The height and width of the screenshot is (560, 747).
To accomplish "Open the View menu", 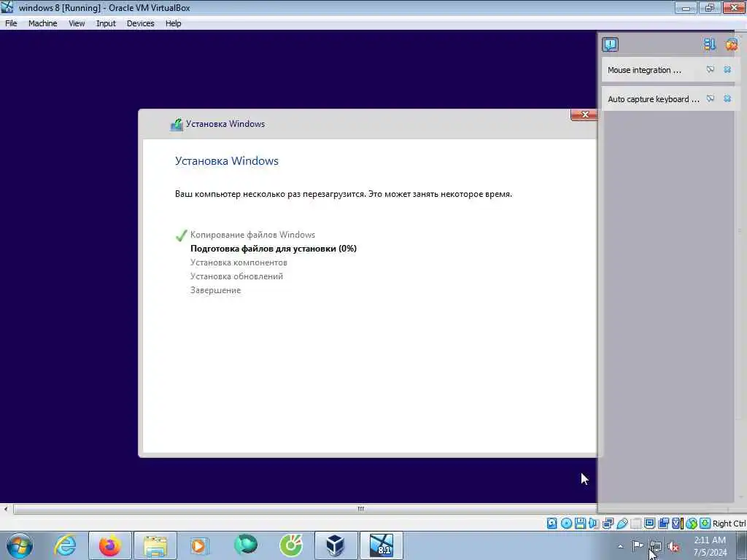I will tap(76, 23).
